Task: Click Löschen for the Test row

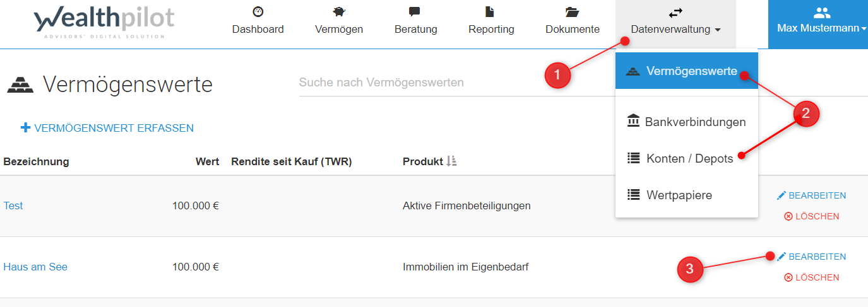Action: tap(812, 216)
